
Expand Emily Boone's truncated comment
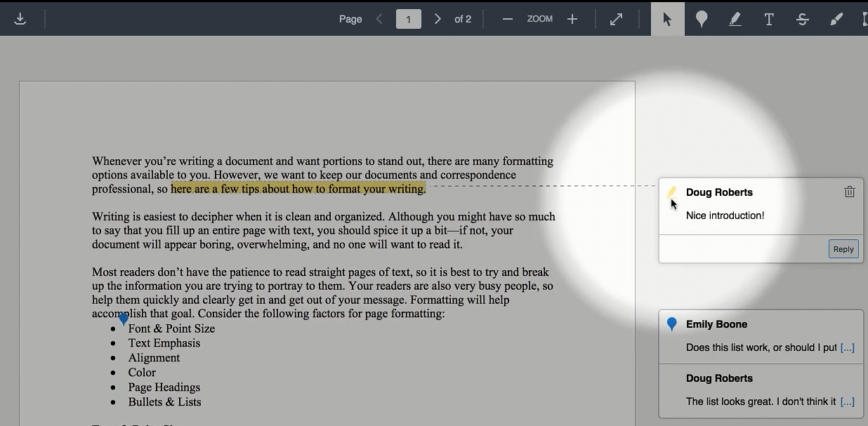point(847,347)
